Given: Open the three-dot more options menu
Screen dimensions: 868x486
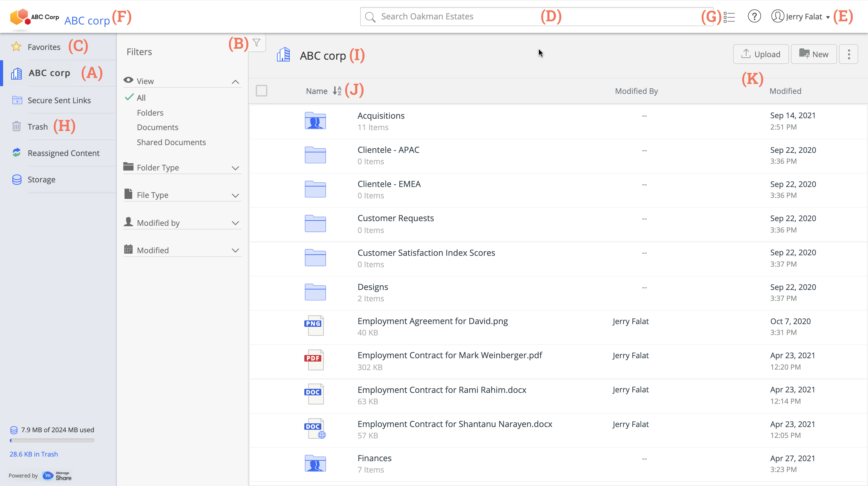Looking at the screenshot, I should coord(848,54).
